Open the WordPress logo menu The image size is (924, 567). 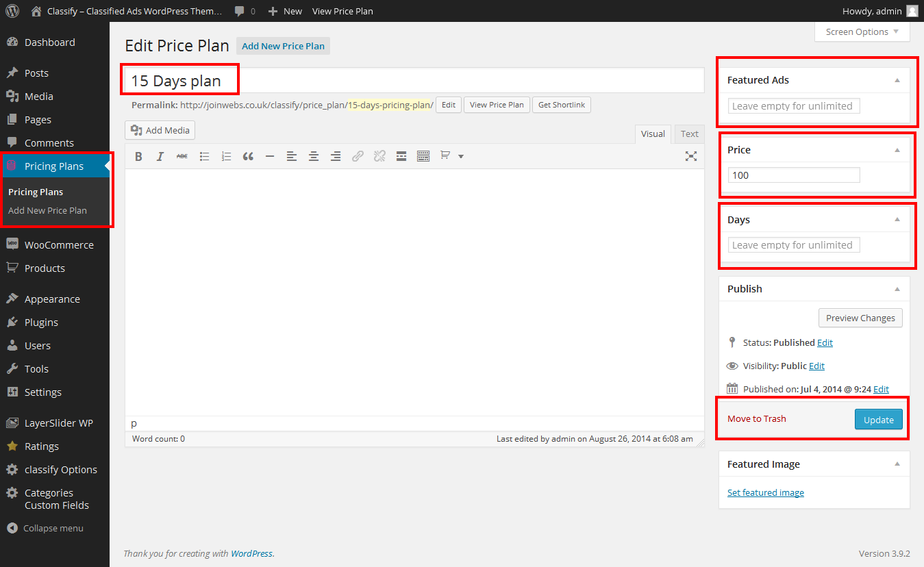point(12,11)
